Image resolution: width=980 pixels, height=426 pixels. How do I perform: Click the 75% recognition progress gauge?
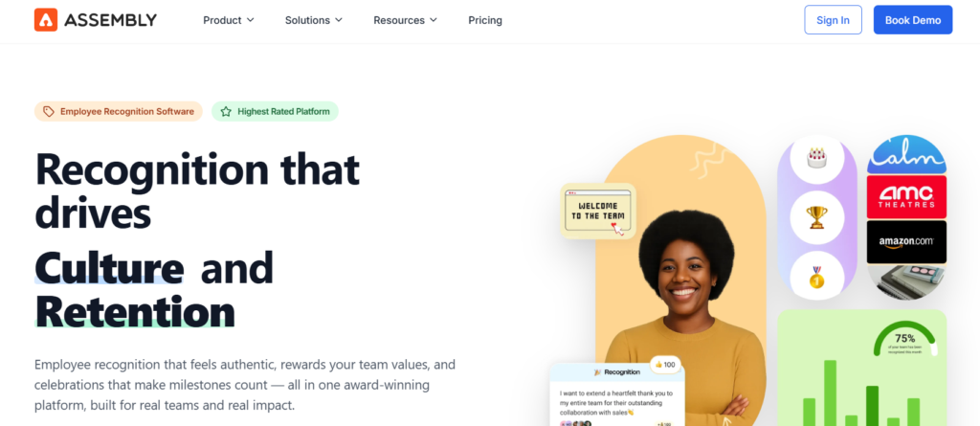(x=905, y=340)
